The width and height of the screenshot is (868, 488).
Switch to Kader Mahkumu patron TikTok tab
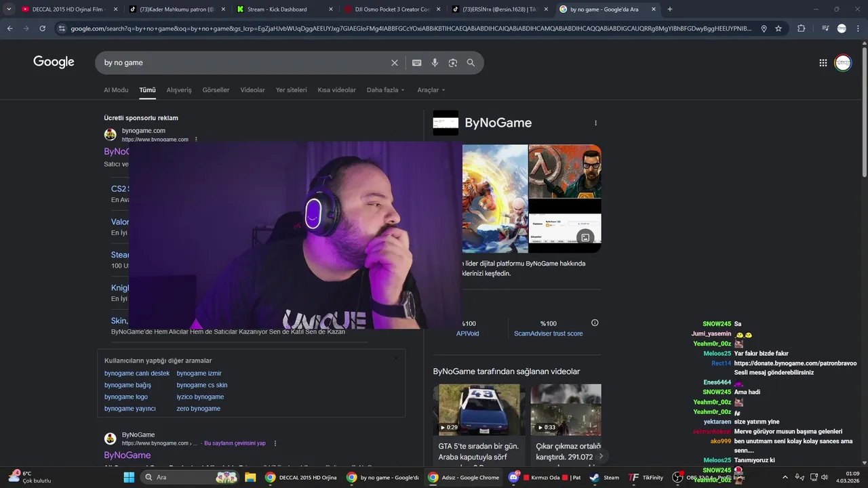[x=176, y=9]
